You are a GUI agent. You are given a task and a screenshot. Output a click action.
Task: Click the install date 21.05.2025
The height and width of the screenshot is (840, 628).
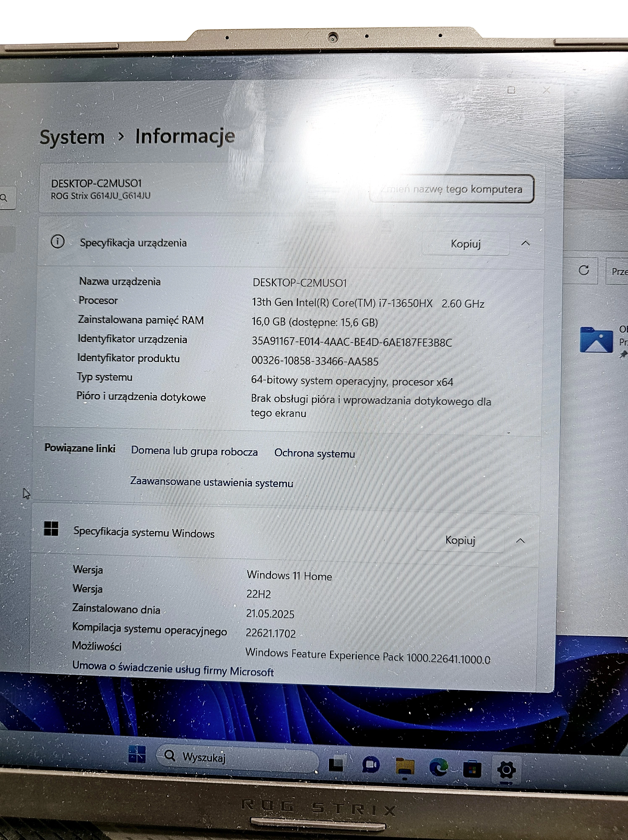pos(270,614)
